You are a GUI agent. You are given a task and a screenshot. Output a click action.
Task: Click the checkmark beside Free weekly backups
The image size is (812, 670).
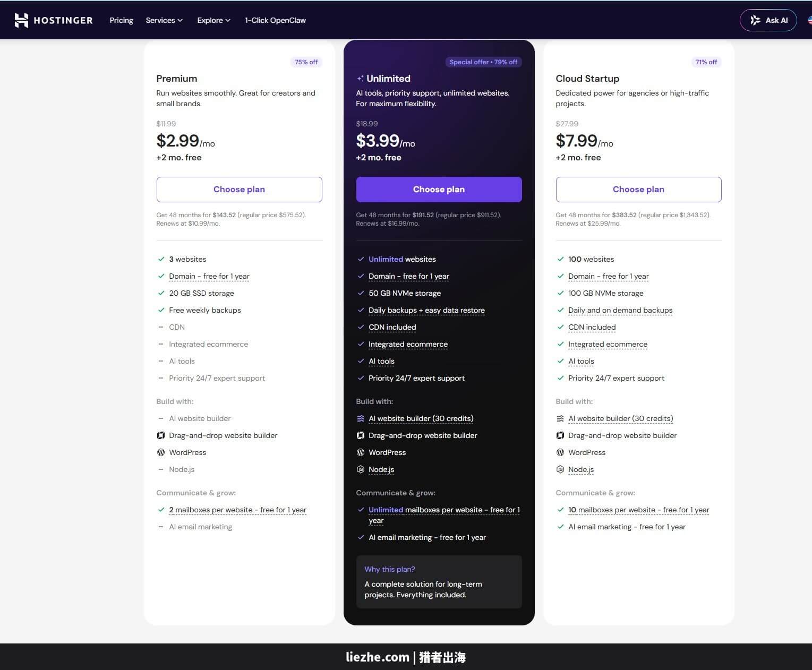tap(161, 310)
